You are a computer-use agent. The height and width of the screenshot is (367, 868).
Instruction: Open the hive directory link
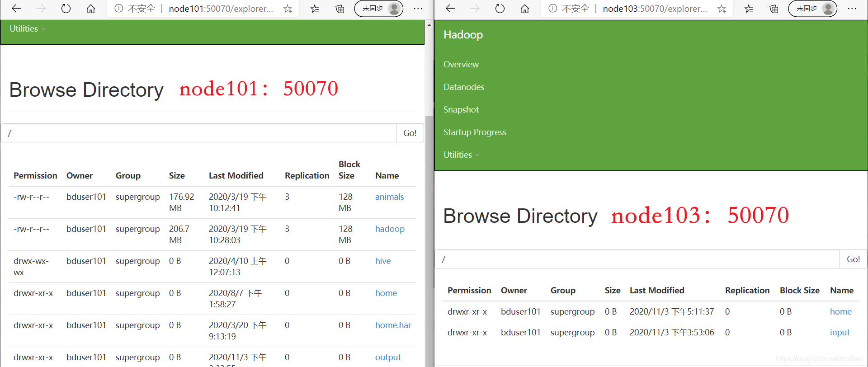(383, 261)
